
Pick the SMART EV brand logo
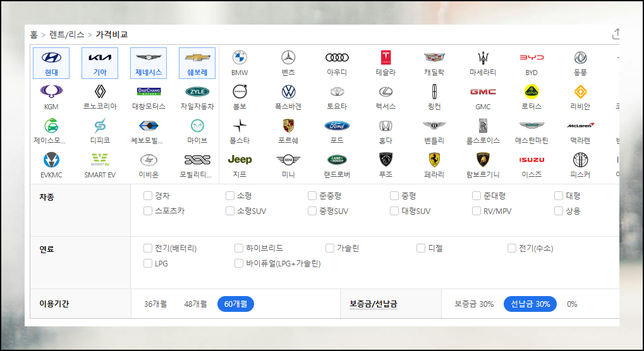point(100,160)
